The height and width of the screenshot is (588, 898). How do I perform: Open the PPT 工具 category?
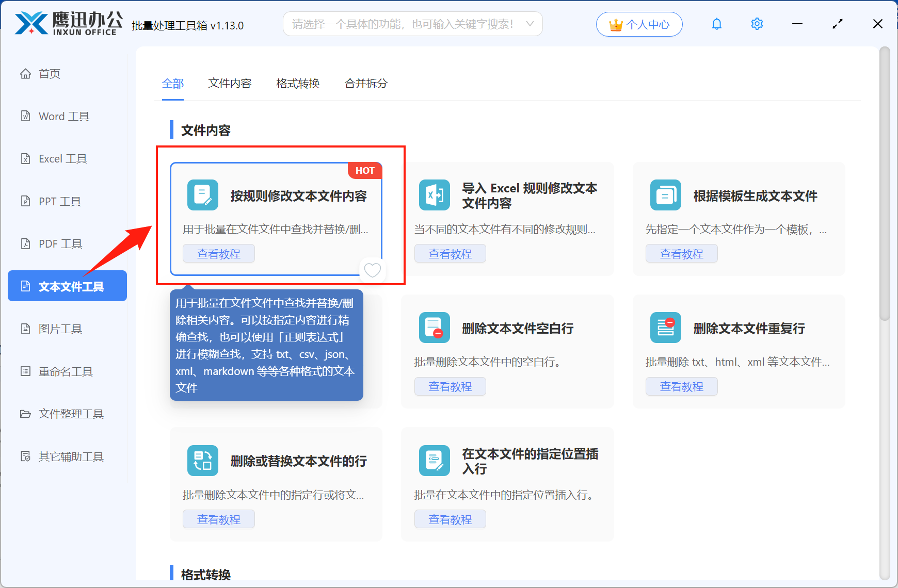click(x=59, y=201)
